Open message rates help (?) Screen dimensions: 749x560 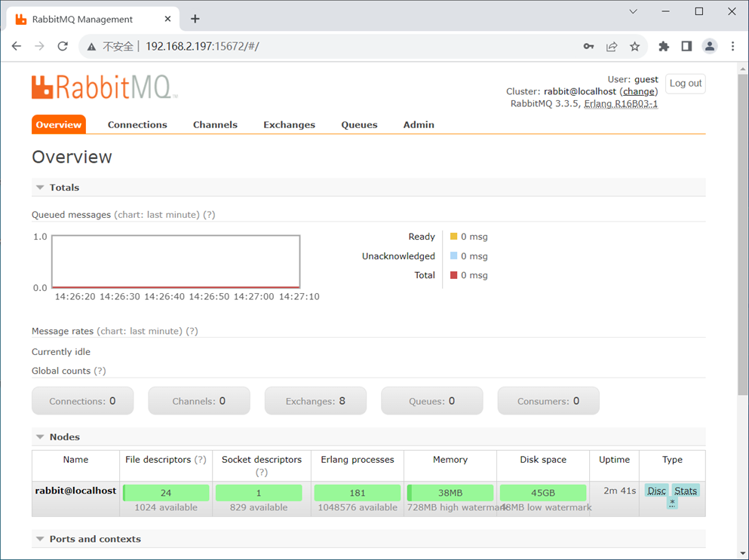pyautogui.click(x=192, y=332)
